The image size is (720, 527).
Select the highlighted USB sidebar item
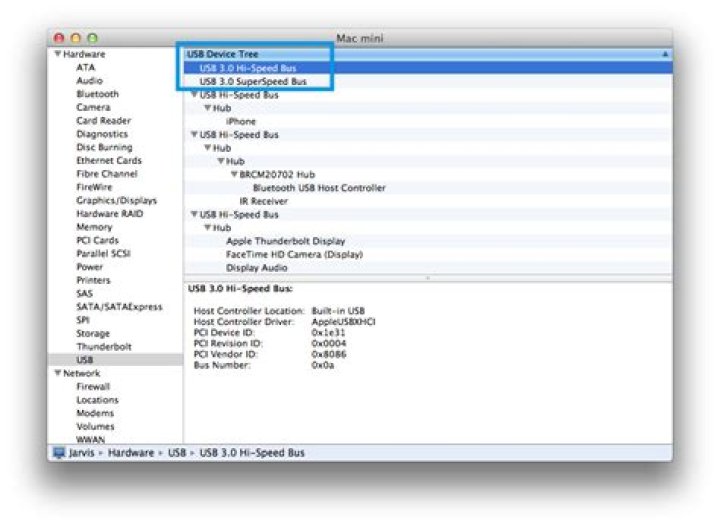[x=115, y=360]
